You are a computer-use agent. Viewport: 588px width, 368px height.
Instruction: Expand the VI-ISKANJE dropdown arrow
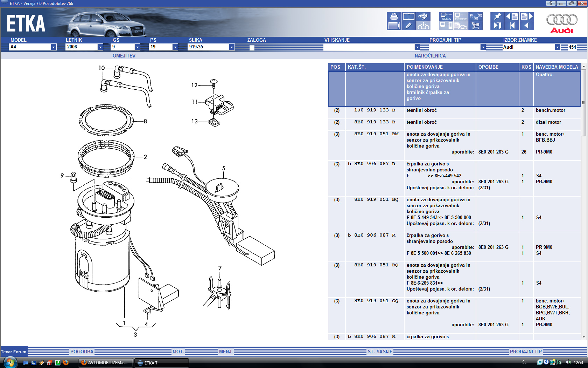[x=417, y=47]
